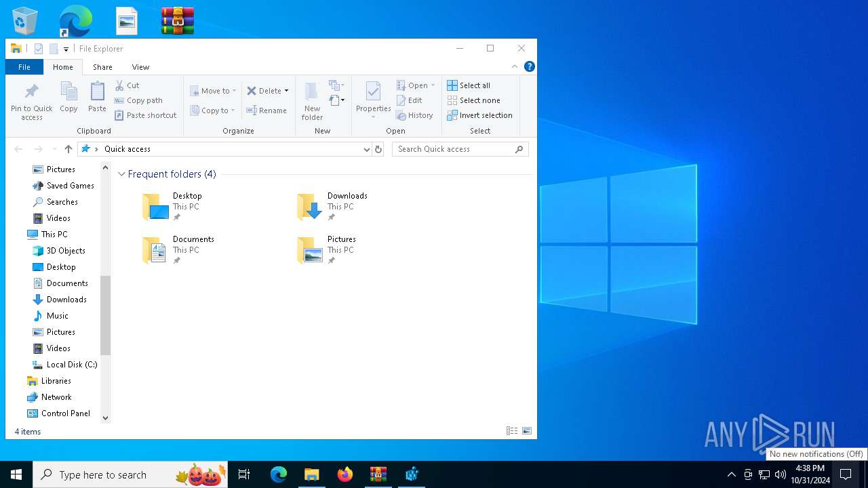Viewport: 868px width, 488px height.
Task: Click Select none in ribbon
Action: pyautogui.click(x=473, y=100)
